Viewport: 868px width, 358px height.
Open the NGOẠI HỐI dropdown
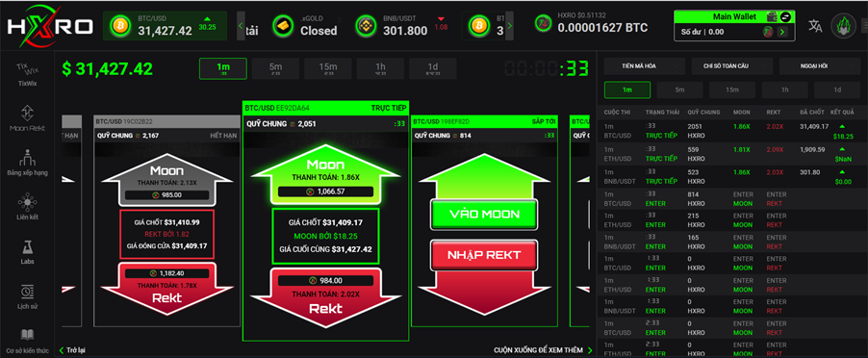pyautogui.click(x=820, y=65)
